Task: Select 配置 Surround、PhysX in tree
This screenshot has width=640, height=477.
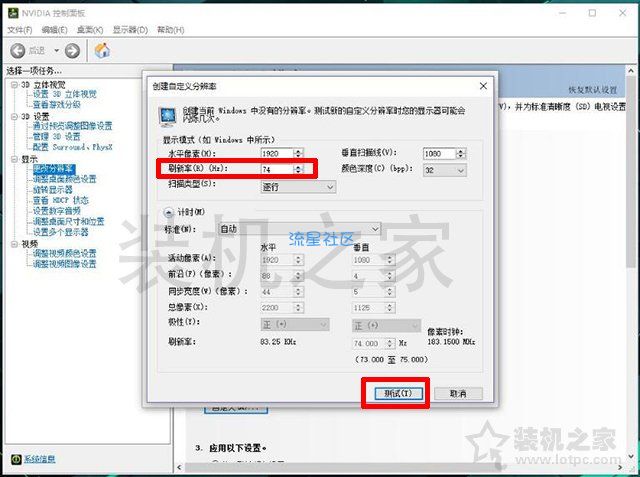Action: point(72,147)
